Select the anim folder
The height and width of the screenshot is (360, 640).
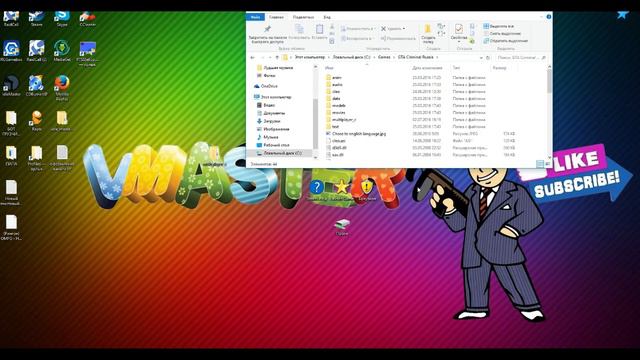(x=335, y=78)
